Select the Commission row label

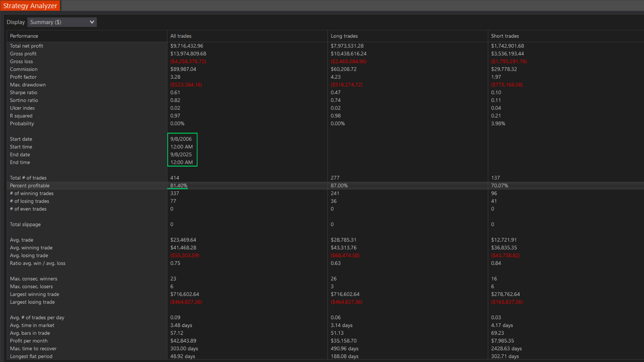click(24, 69)
